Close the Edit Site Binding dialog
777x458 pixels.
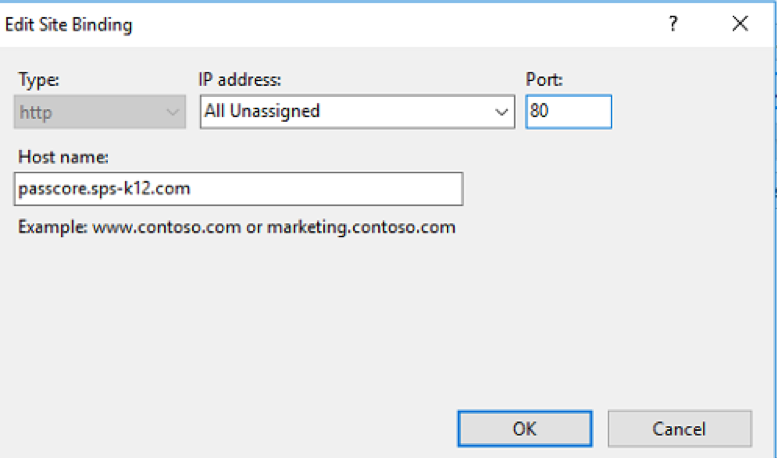[740, 25]
